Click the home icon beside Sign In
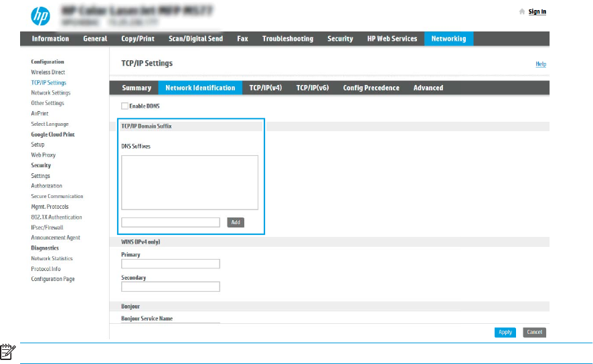The height and width of the screenshot is (364, 593). click(x=522, y=12)
